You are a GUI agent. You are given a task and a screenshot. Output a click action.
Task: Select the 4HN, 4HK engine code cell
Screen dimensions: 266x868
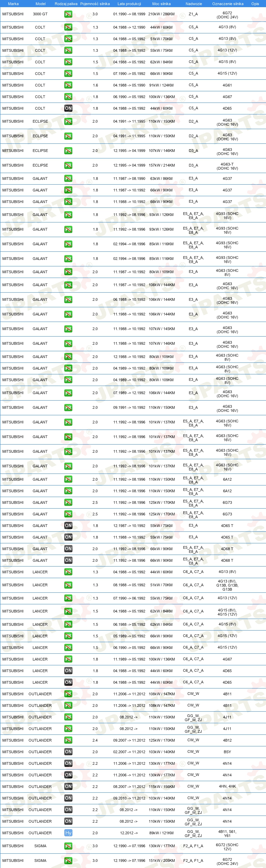pos(227,786)
